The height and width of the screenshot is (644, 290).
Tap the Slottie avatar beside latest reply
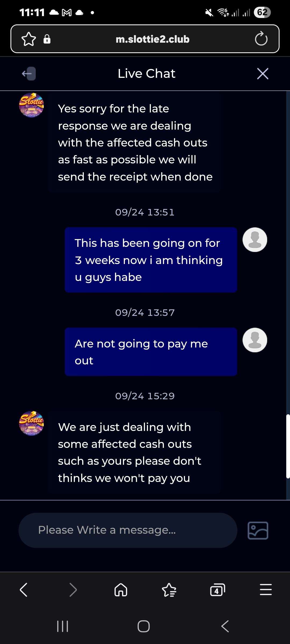pos(31,423)
